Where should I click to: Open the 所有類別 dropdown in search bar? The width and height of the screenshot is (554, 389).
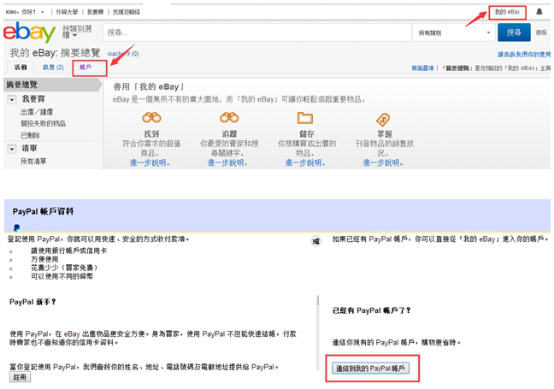(x=454, y=33)
